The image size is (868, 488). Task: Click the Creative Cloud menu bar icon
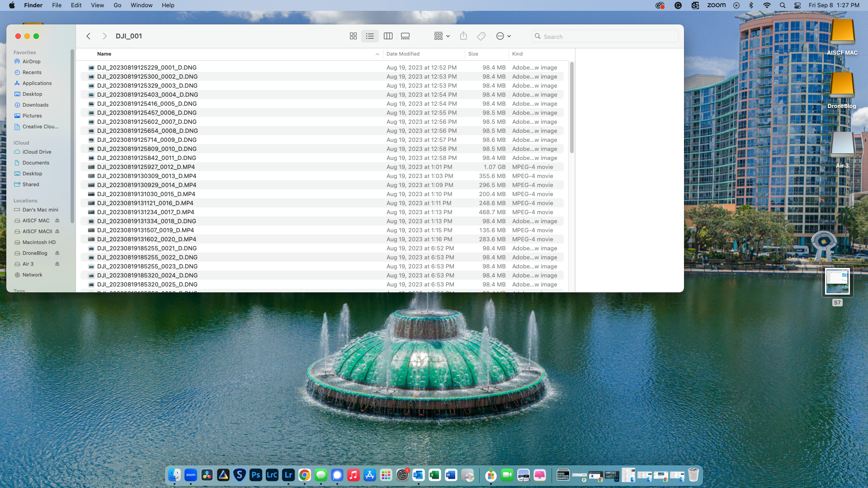coord(660,5)
